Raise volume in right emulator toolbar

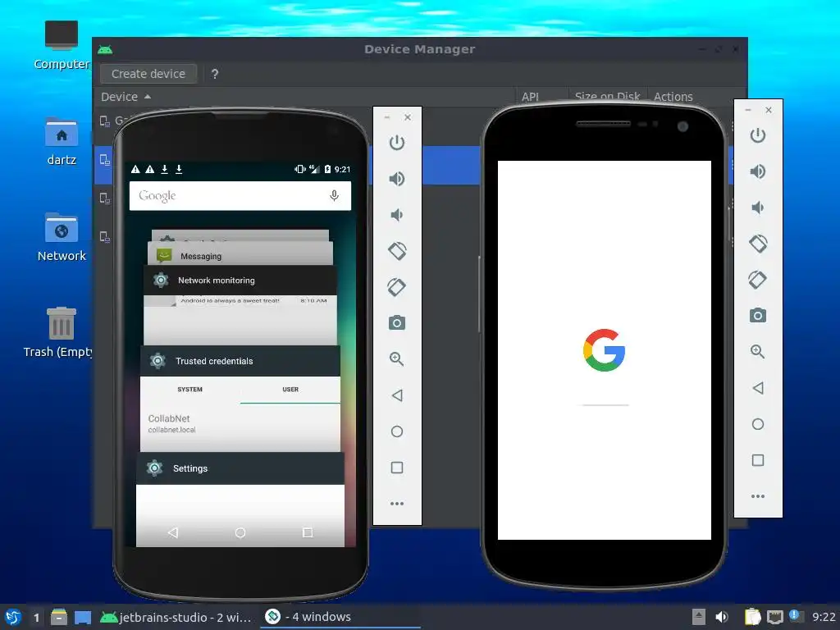pyautogui.click(x=757, y=171)
